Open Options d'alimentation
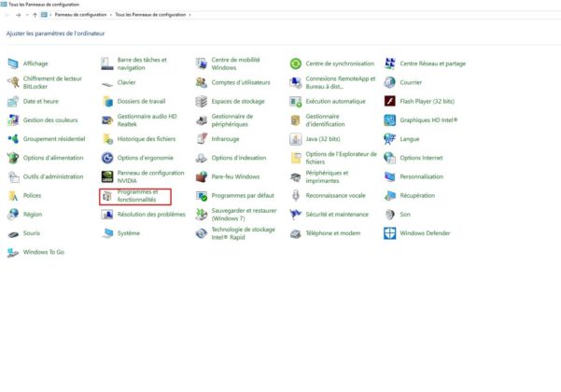Screen dimensions: 561x392 (52, 158)
